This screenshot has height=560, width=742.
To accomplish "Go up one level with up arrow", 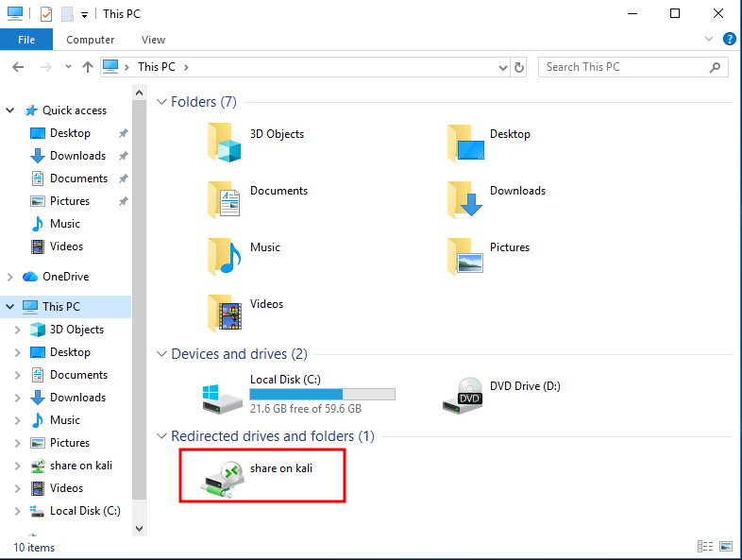I will 88,67.
